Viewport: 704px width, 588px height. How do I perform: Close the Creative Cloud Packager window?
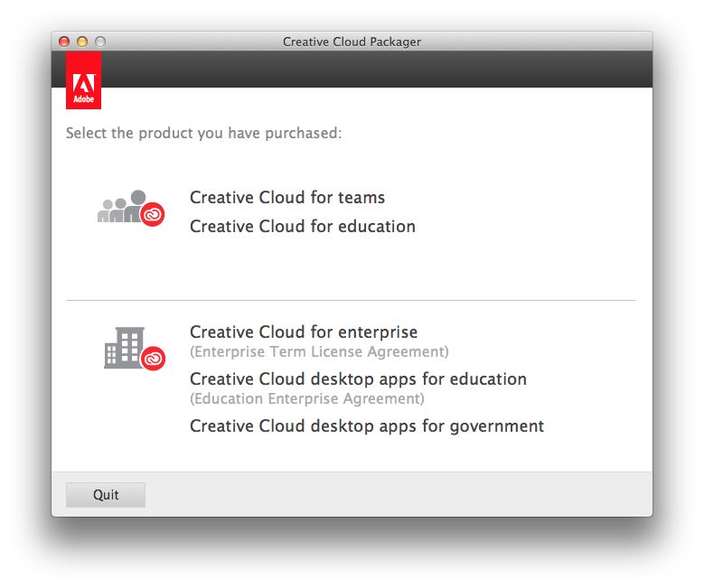(64, 42)
